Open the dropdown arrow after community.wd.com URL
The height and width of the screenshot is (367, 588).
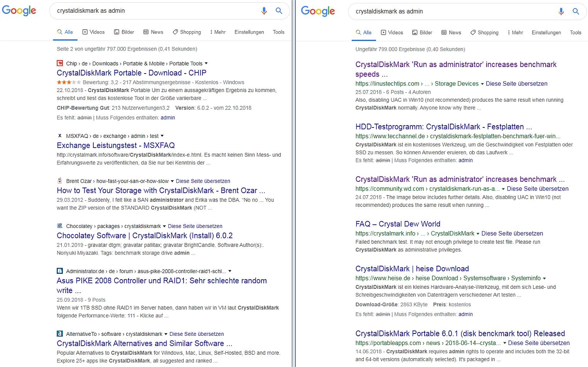coord(503,189)
